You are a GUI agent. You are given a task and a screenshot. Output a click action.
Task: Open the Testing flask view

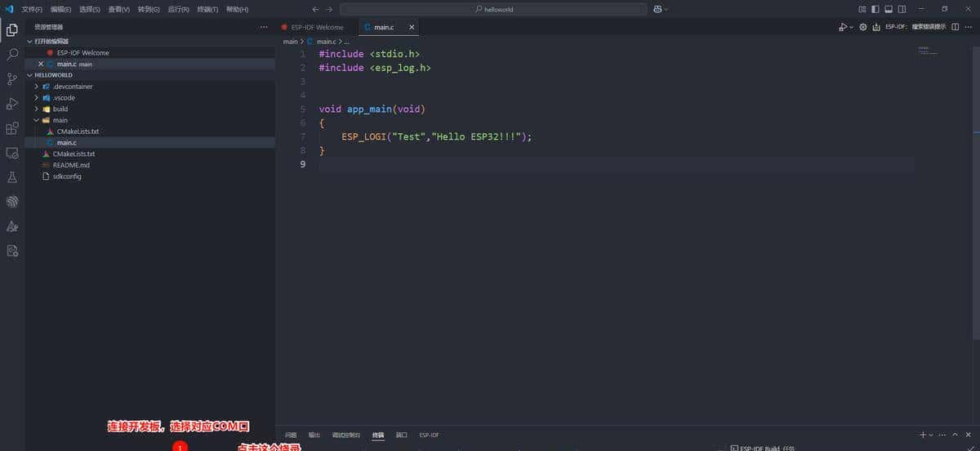point(12,177)
